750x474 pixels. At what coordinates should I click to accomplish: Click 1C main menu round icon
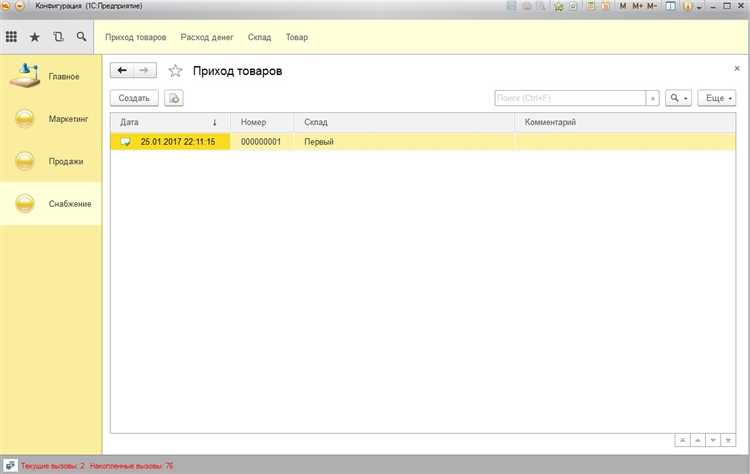coord(4,6)
